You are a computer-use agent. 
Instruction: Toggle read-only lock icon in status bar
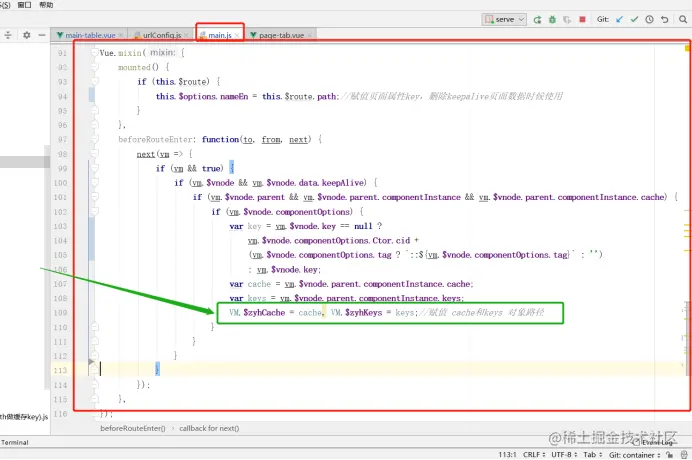[670, 455]
